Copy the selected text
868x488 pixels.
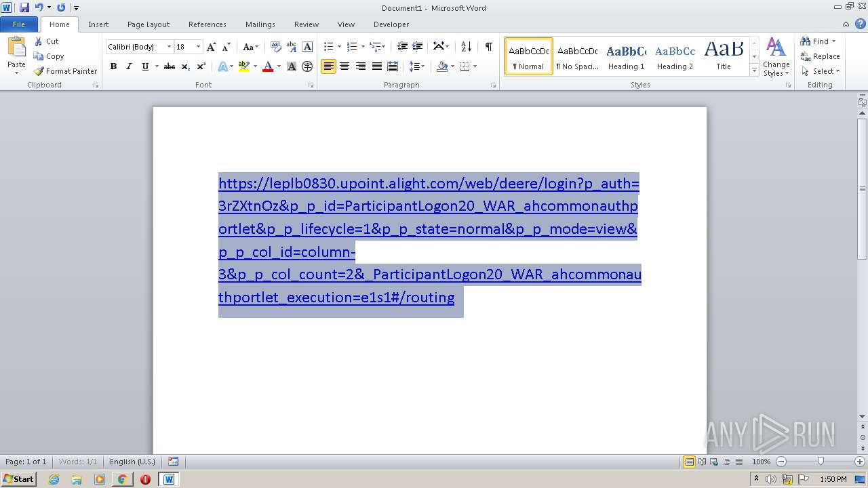click(x=49, y=56)
